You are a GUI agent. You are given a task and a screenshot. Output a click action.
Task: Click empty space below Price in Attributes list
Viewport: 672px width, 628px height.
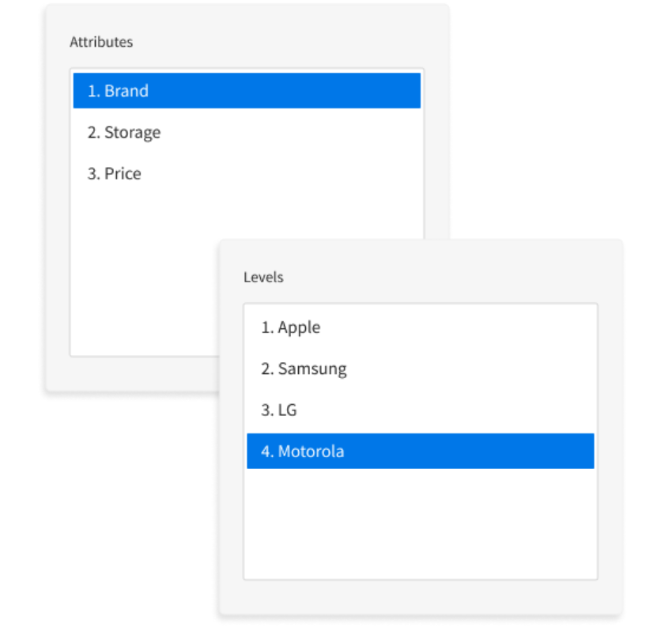click(142, 269)
